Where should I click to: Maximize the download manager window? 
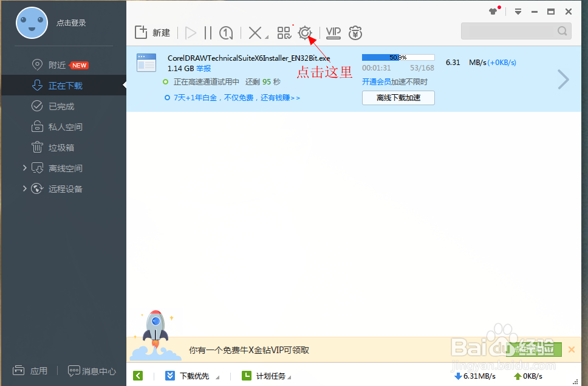551,12
